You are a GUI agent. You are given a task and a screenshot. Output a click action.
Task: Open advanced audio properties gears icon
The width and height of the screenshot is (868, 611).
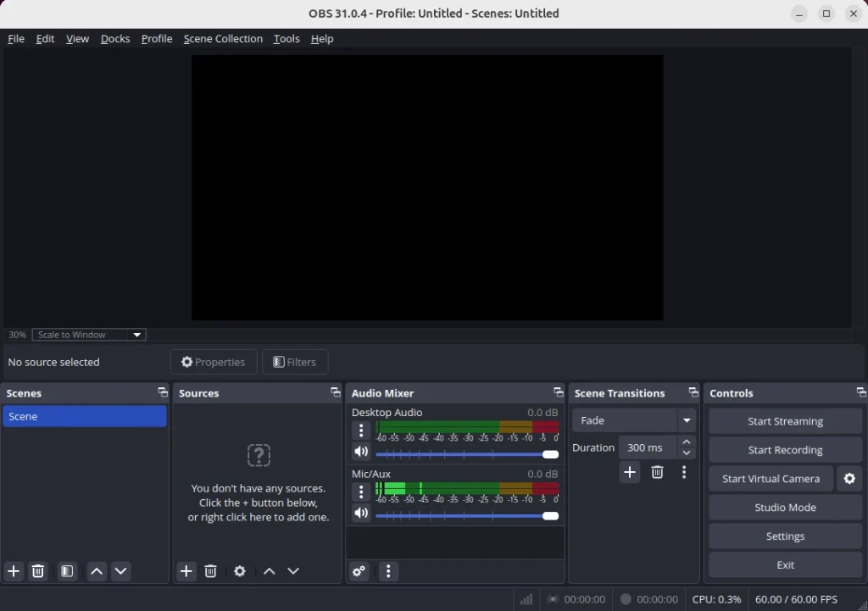pos(359,571)
